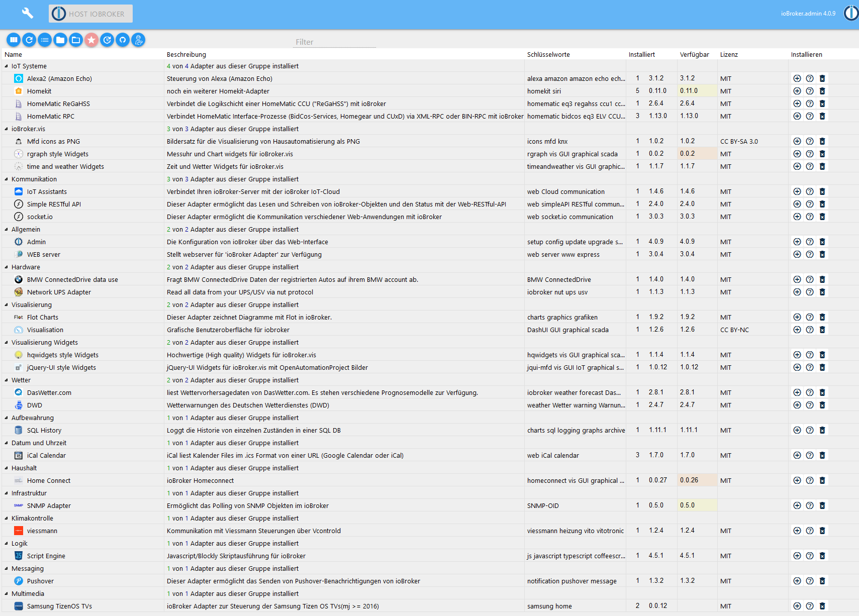The image size is (859, 616).
Task: Open readme for Flot Charts
Action: [810, 317]
